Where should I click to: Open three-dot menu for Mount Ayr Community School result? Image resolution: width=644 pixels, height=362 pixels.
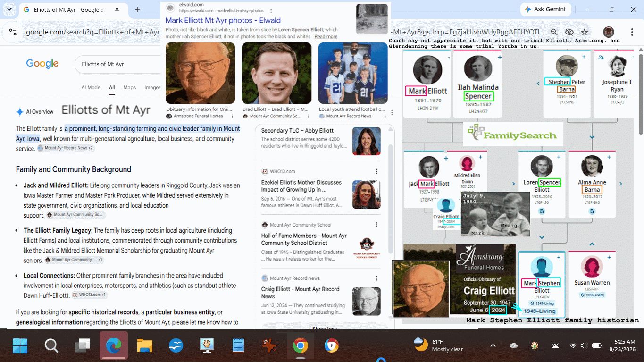click(376, 225)
